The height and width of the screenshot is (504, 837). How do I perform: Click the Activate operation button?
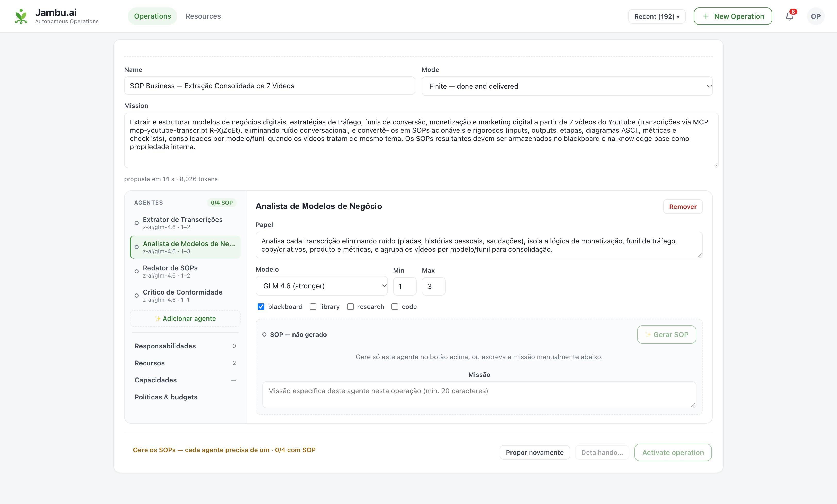coord(673,452)
